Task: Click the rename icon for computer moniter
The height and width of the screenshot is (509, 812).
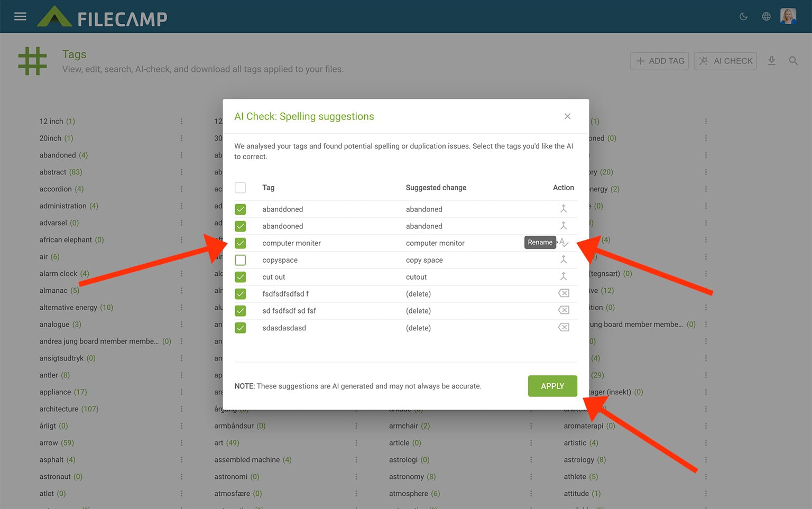Action: (564, 243)
